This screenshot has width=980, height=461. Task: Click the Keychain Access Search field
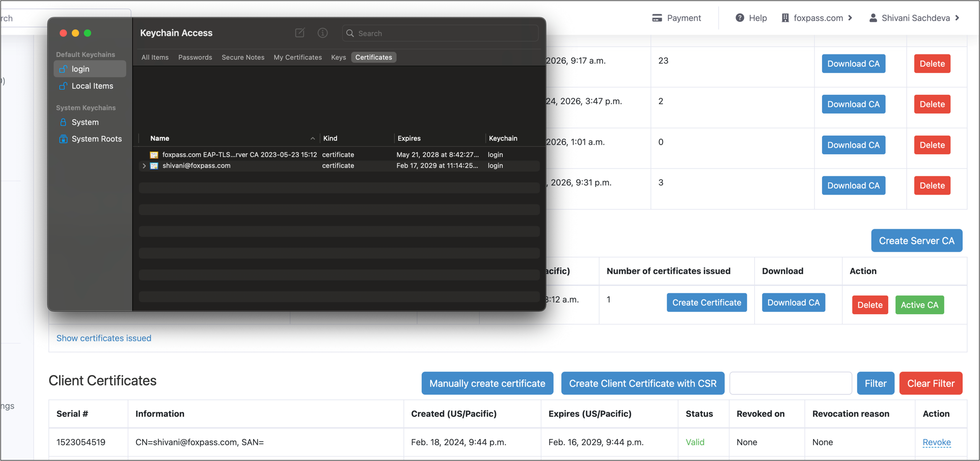pyautogui.click(x=440, y=33)
